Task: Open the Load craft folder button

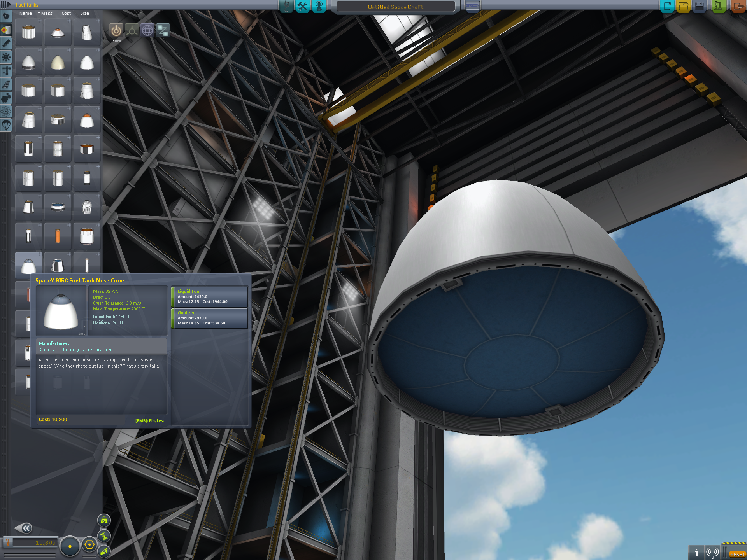Action: pos(683,6)
